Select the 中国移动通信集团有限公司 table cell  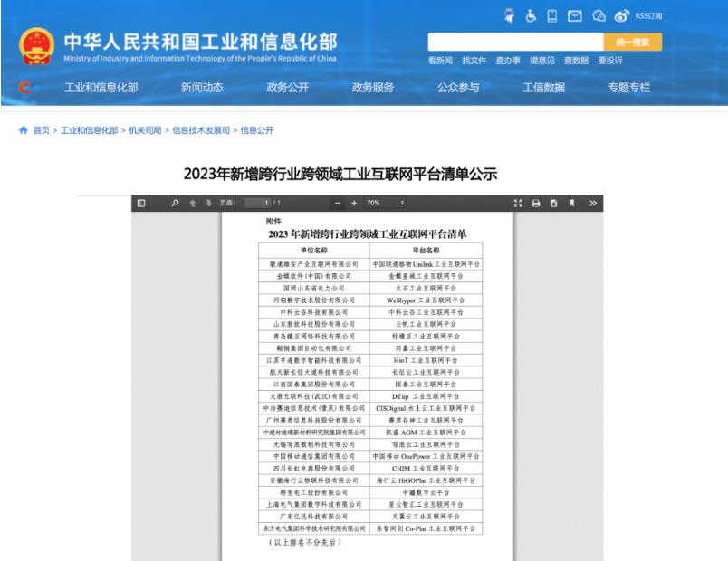(314, 456)
